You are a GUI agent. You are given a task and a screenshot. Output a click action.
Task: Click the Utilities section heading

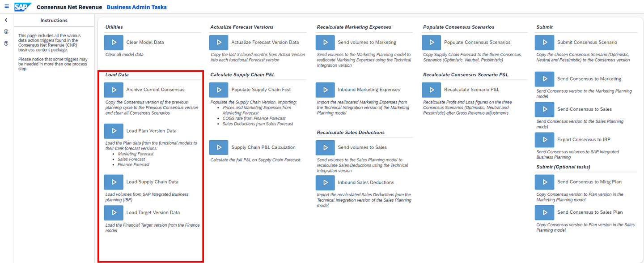coord(114,27)
